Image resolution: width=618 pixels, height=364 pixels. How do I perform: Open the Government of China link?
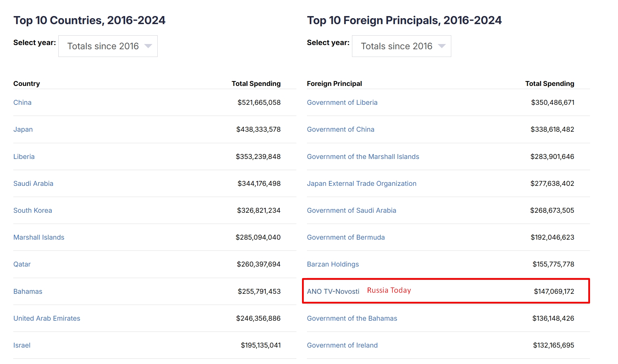[x=340, y=129]
